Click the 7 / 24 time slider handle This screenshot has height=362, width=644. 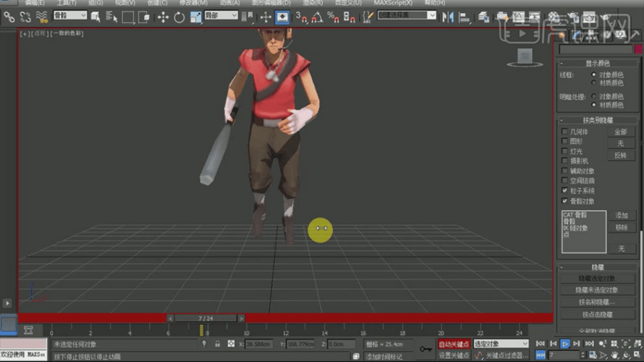[x=206, y=319]
